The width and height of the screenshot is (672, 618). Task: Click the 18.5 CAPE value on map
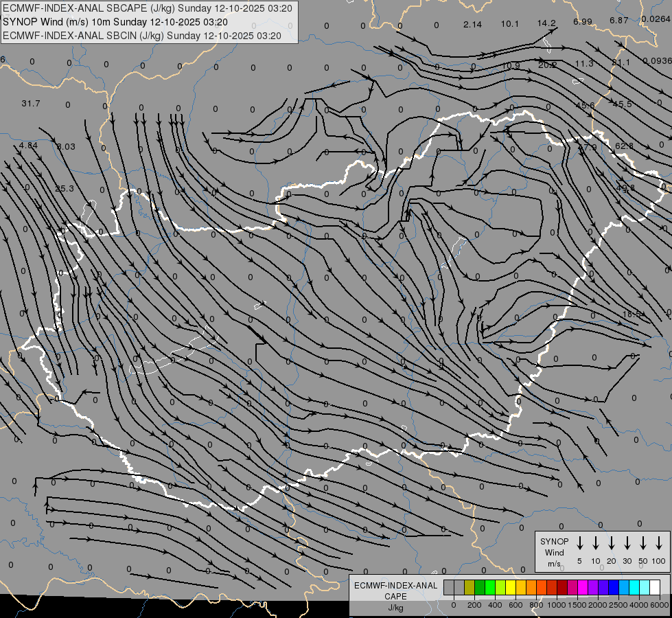coord(632,314)
